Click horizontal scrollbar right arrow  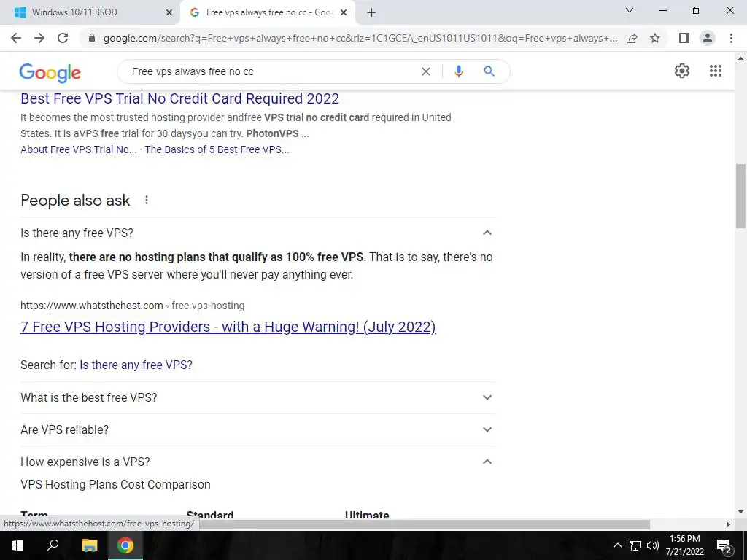click(x=728, y=524)
